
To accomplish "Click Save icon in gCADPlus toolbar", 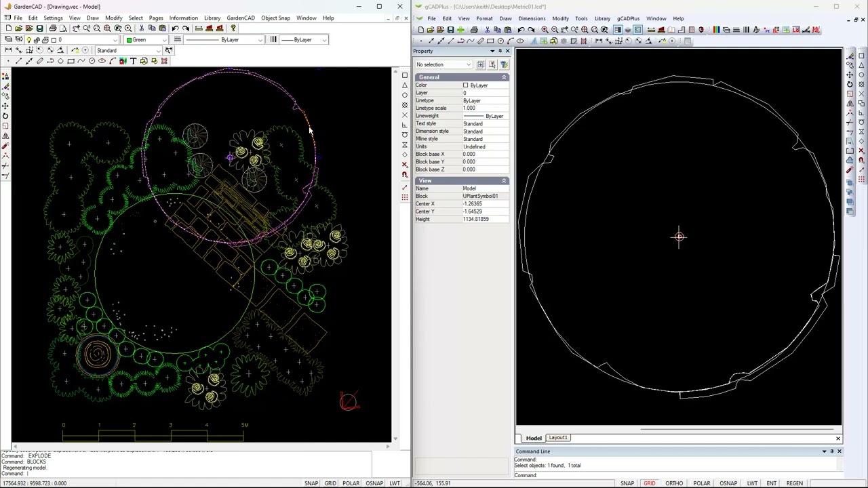I will point(451,30).
